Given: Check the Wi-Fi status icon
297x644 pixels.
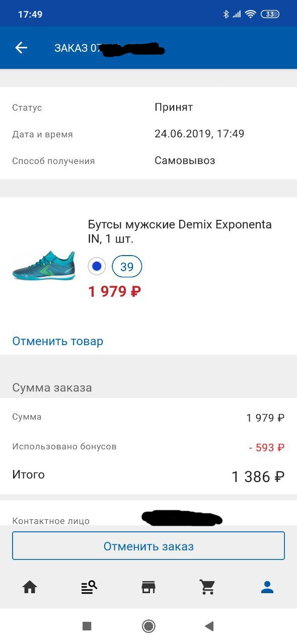Looking at the screenshot, I should [x=250, y=14].
